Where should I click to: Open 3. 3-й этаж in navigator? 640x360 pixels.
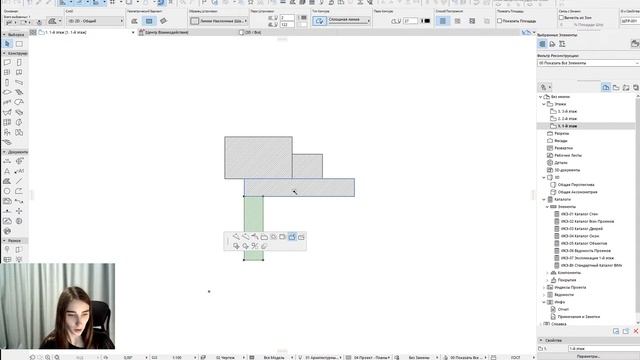[567, 111]
